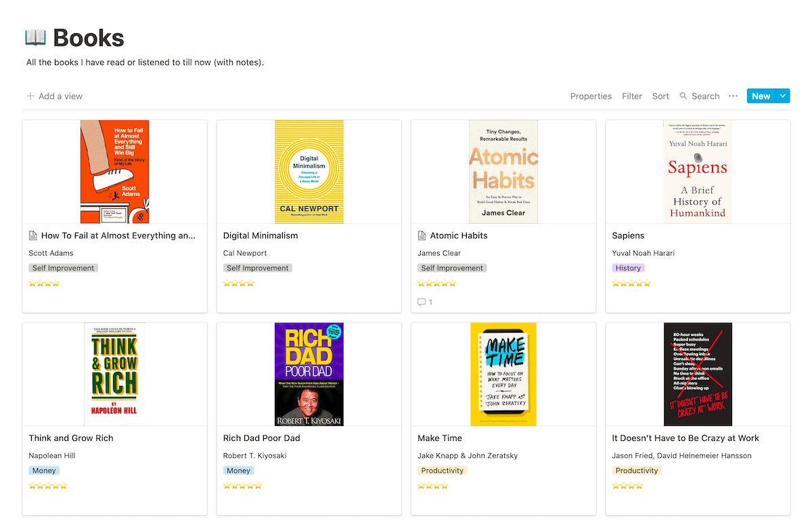Click the plus icon next to Add a view
Image resolution: width=812 pixels, height=522 pixels.
pos(30,95)
